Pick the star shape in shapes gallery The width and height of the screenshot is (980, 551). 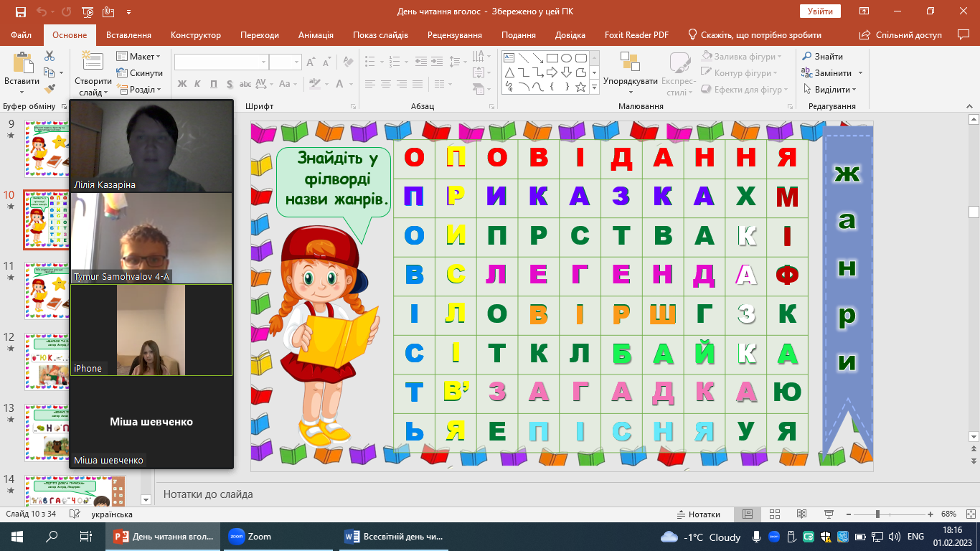click(x=580, y=87)
